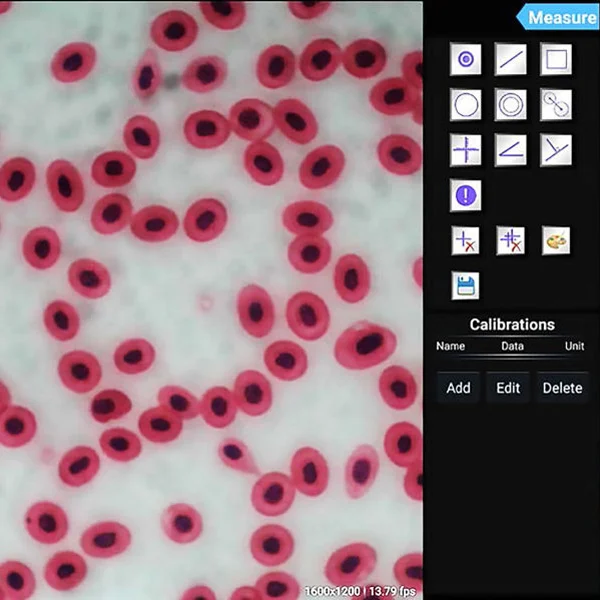Image resolution: width=600 pixels, height=600 pixels.
Task: Click the Edit calibration button
Action: click(508, 388)
